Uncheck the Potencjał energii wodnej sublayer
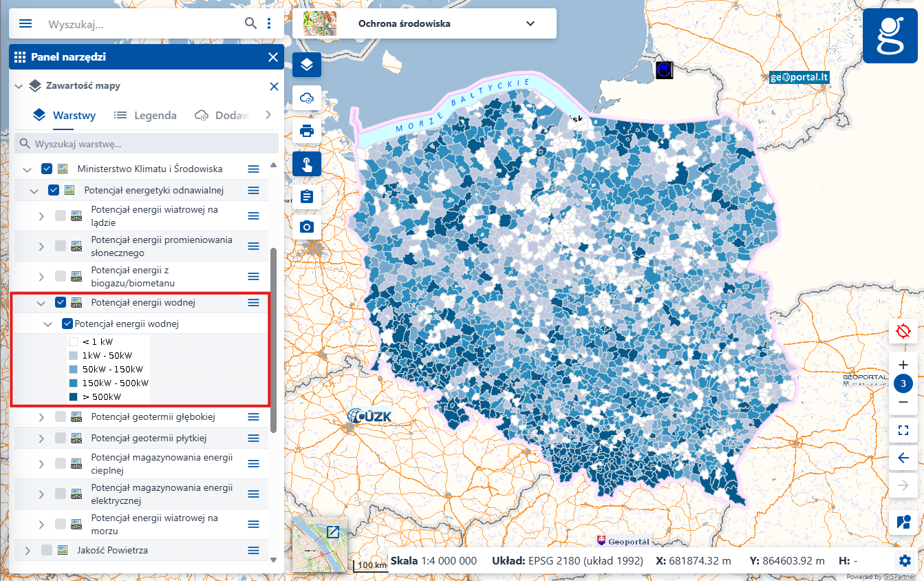The image size is (924, 581). tap(67, 323)
